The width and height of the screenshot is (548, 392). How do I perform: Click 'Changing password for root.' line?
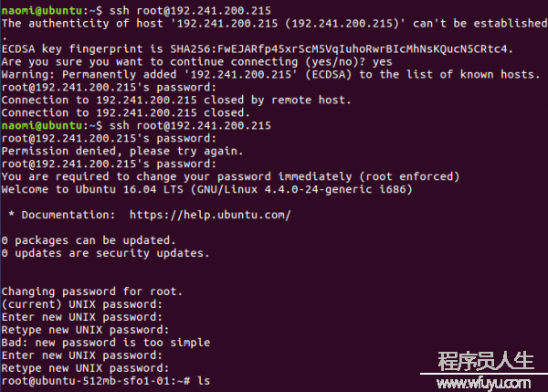pyautogui.click(x=92, y=291)
